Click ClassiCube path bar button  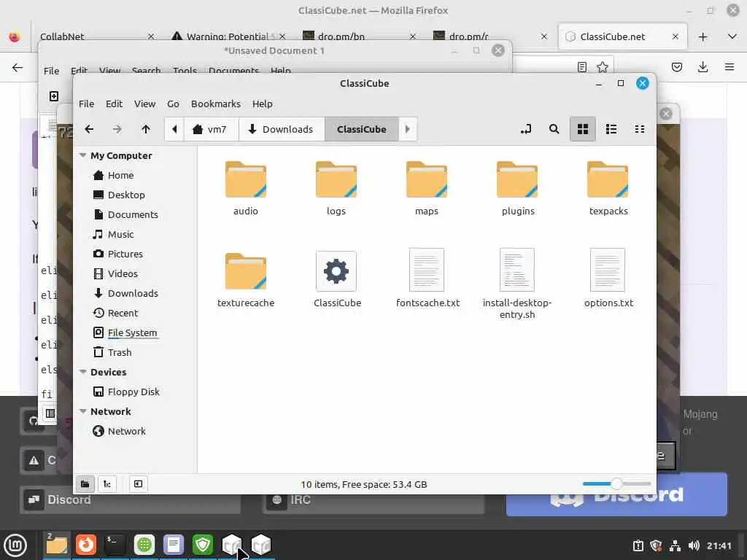tap(362, 129)
